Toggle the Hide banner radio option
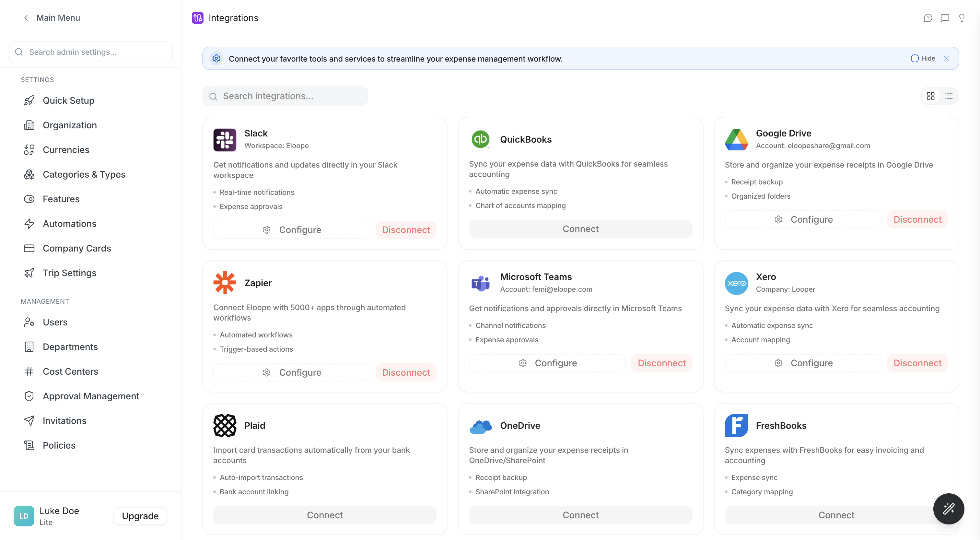This screenshot has height=540, width=980. (915, 58)
